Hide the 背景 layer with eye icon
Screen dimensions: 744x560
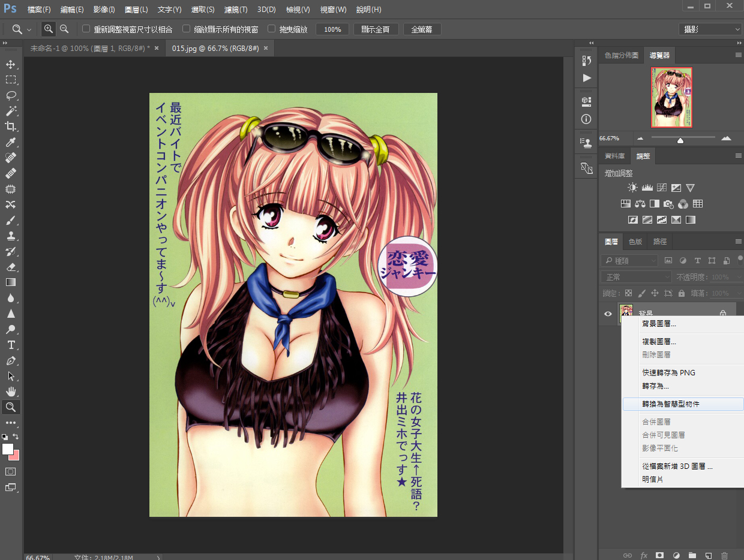point(608,314)
